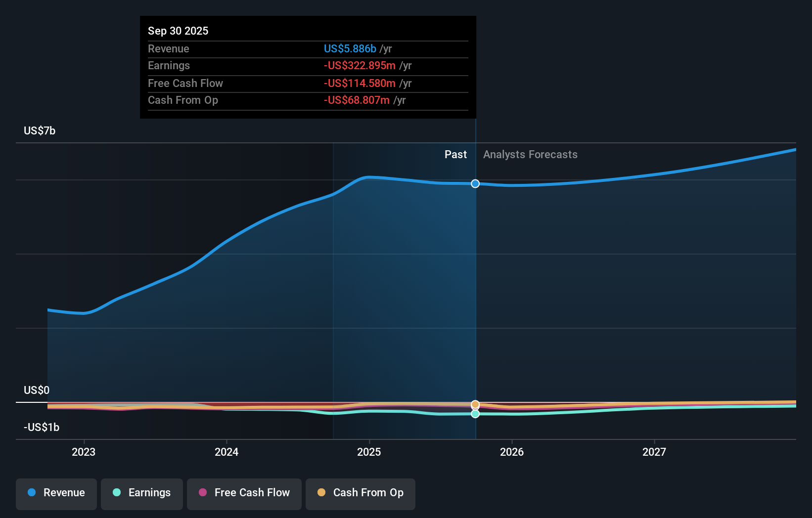The width and height of the screenshot is (812, 518).
Task: Toggle the Revenue series visibility
Action: coord(56,493)
